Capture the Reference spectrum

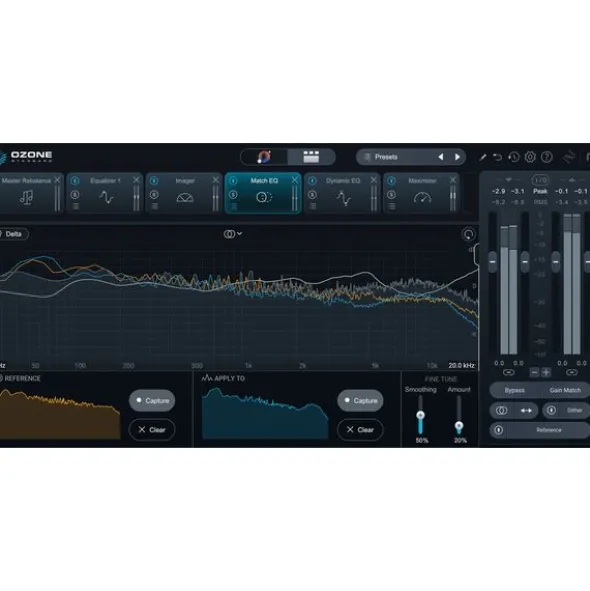click(152, 400)
